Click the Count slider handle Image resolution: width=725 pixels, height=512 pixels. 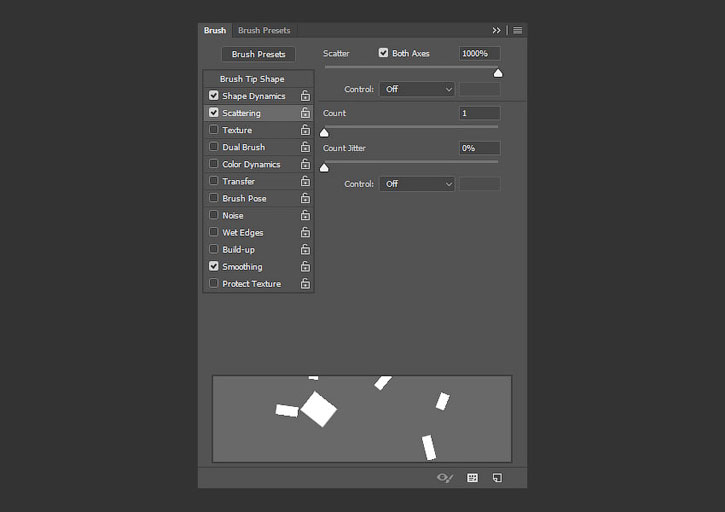(324, 133)
